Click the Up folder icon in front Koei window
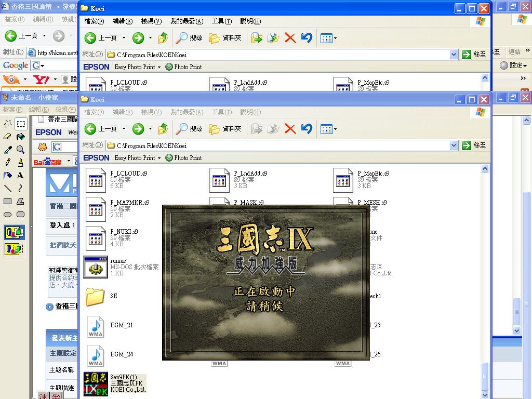 click(x=163, y=129)
